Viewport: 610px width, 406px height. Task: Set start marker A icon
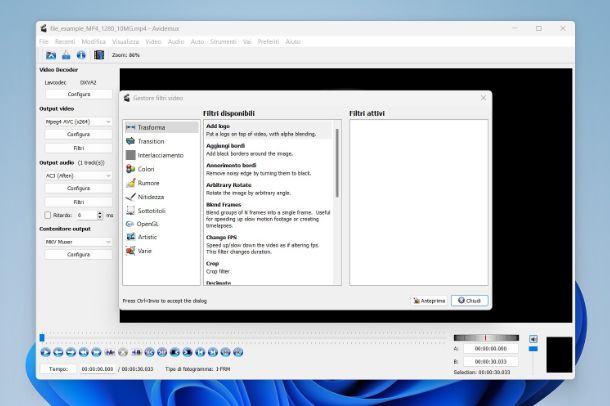[x=110, y=352]
